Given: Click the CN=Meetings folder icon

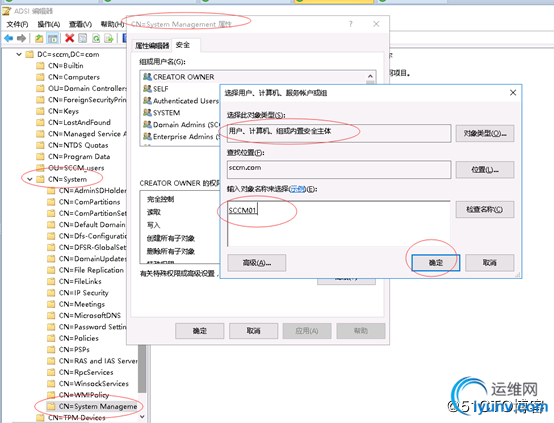Looking at the screenshot, I should tap(51, 304).
